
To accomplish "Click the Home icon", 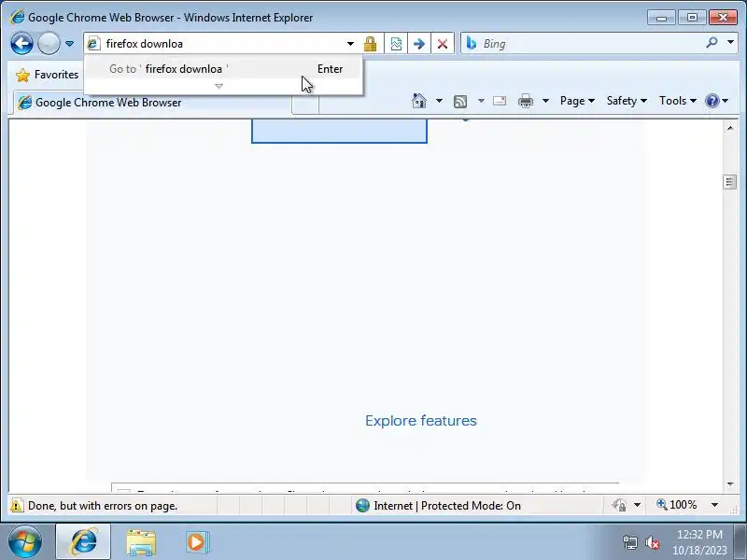I will (x=419, y=101).
